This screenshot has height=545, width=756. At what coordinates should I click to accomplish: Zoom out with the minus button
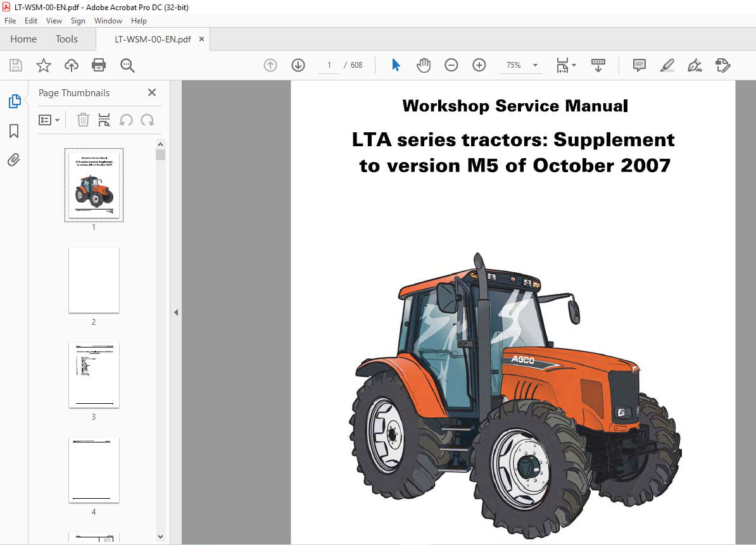click(451, 65)
